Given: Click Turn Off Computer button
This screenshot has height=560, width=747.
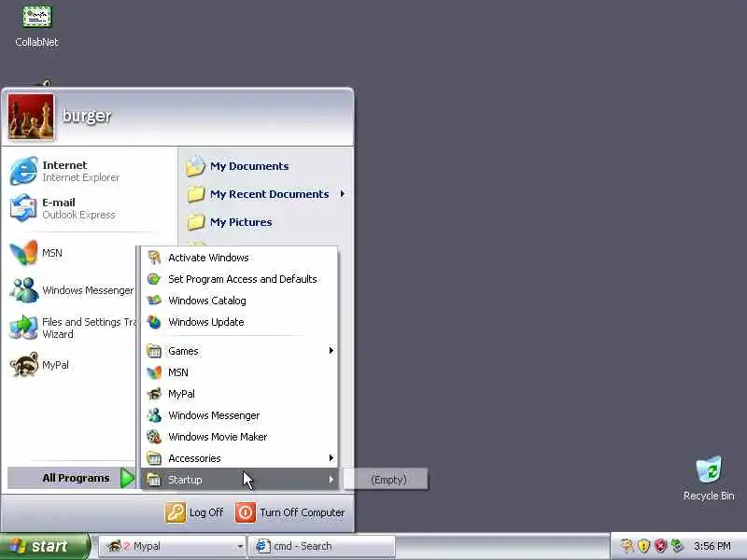Looking at the screenshot, I should pos(290,512).
